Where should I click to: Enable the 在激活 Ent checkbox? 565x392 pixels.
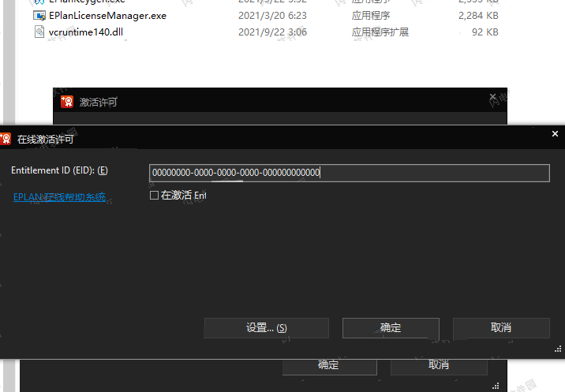[x=155, y=196]
